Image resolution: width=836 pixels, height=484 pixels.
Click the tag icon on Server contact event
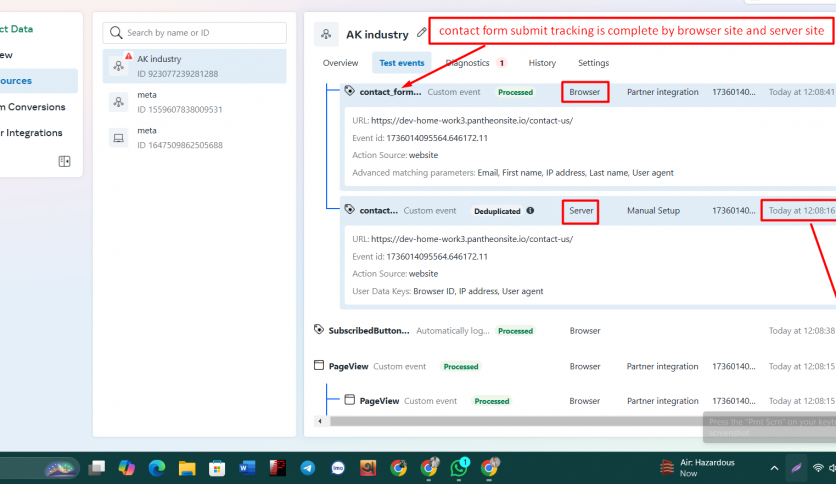tap(349, 209)
